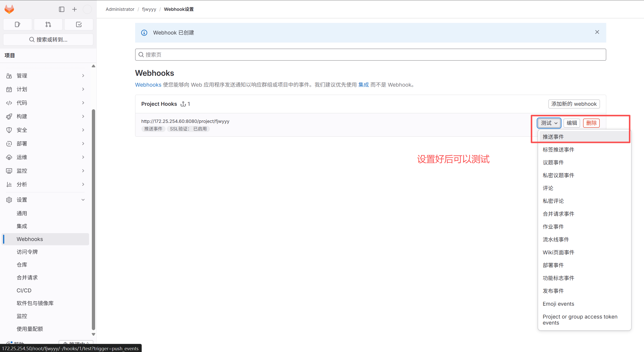Open the merge requests icon
Screen dimensions: 644x352
(48, 24)
